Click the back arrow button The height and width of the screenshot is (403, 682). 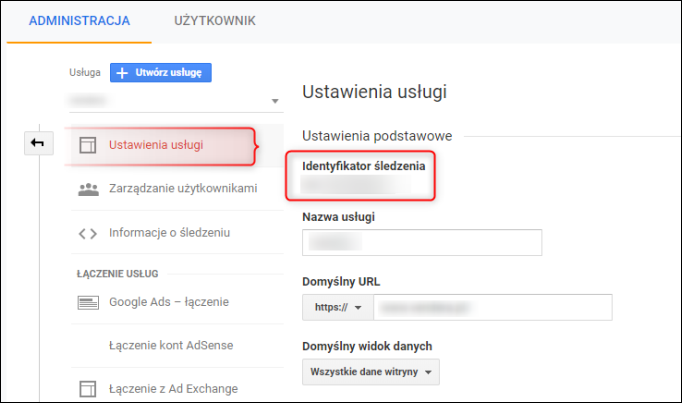pyautogui.click(x=39, y=143)
